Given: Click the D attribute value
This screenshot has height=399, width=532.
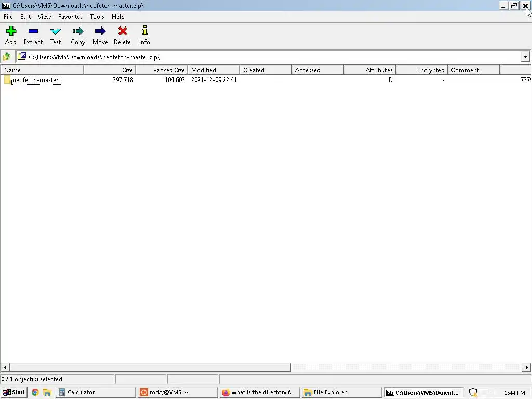Looking at the screenshot, I should (x=391, y=79).
